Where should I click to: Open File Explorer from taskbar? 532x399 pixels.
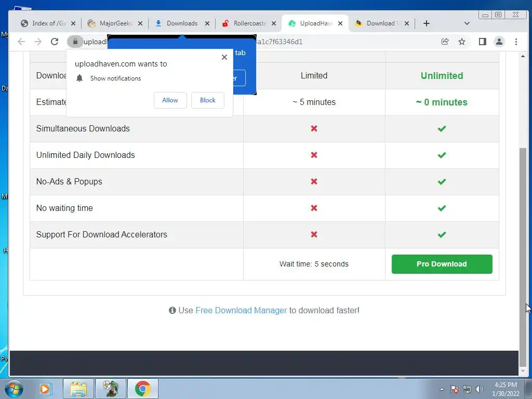[x=78, y=389]
